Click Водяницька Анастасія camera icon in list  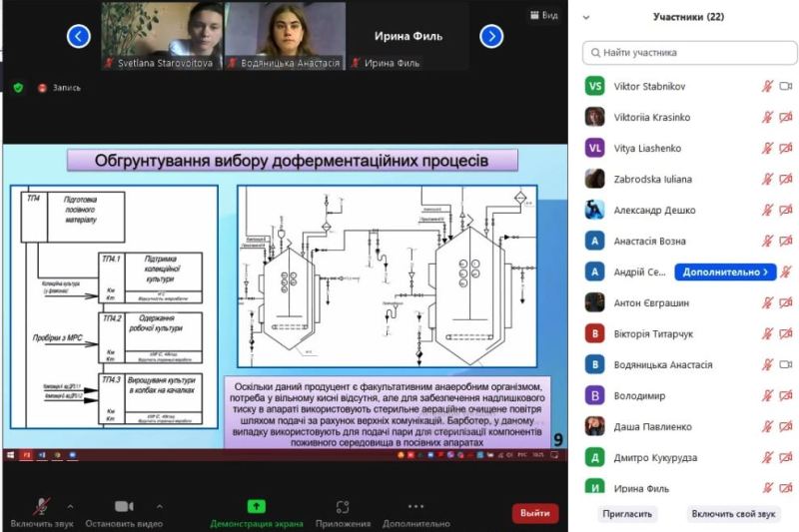coord(786,364)
